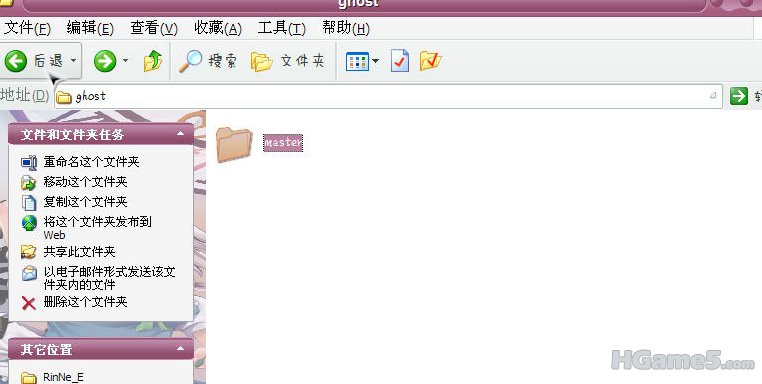This screenshot has height=384, width=762.
Task: Open the 工具(T) menu
Action: (x=282, y=28)
